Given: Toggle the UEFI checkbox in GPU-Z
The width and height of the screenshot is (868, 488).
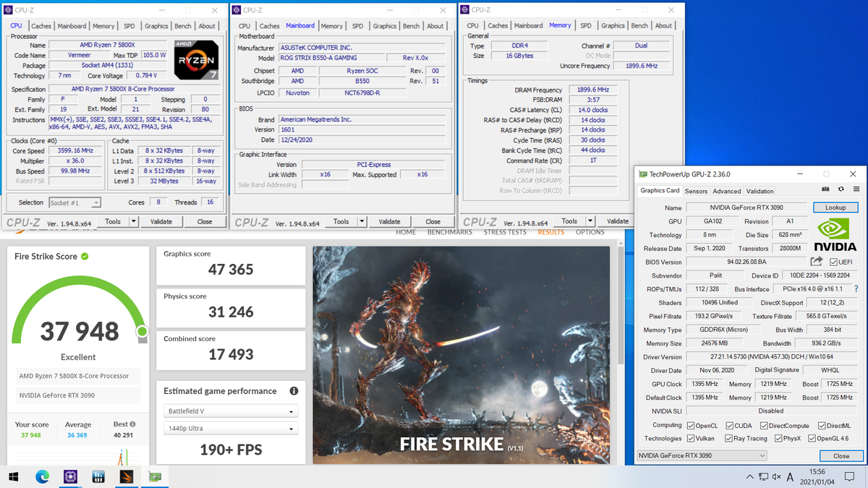Looking at the screenshot, I should (833, 262).
